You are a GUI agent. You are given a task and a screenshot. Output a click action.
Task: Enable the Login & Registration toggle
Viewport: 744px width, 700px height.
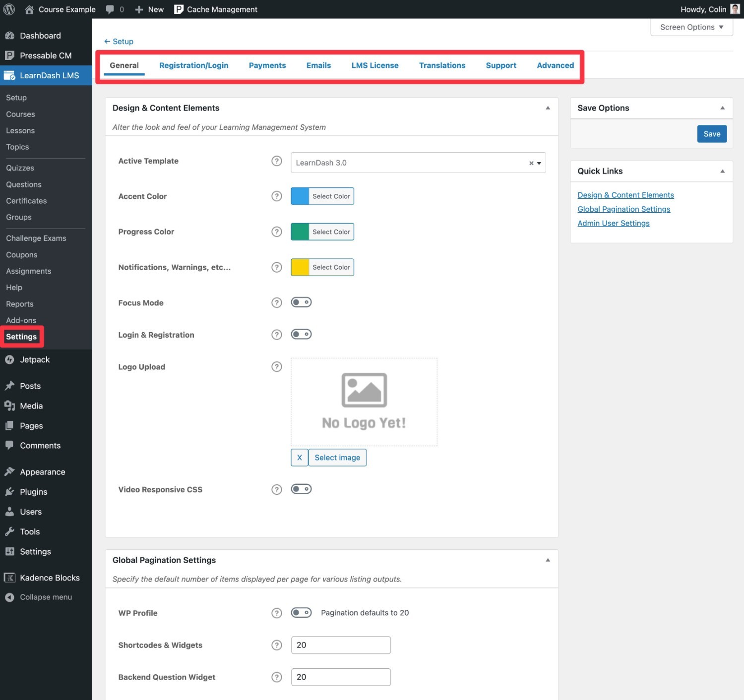tap(301, 334)
